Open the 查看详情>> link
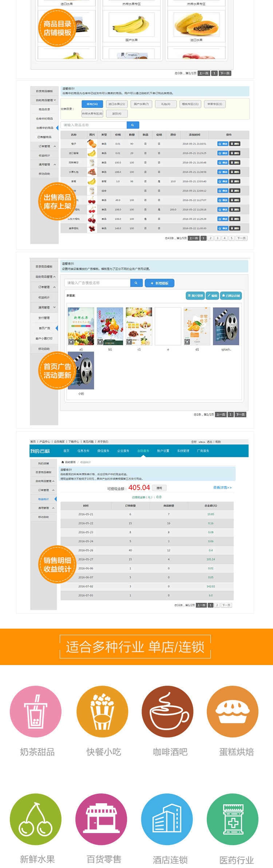Image resolution: width=273 pixels, height=868 pixels. tap(222, 487)
